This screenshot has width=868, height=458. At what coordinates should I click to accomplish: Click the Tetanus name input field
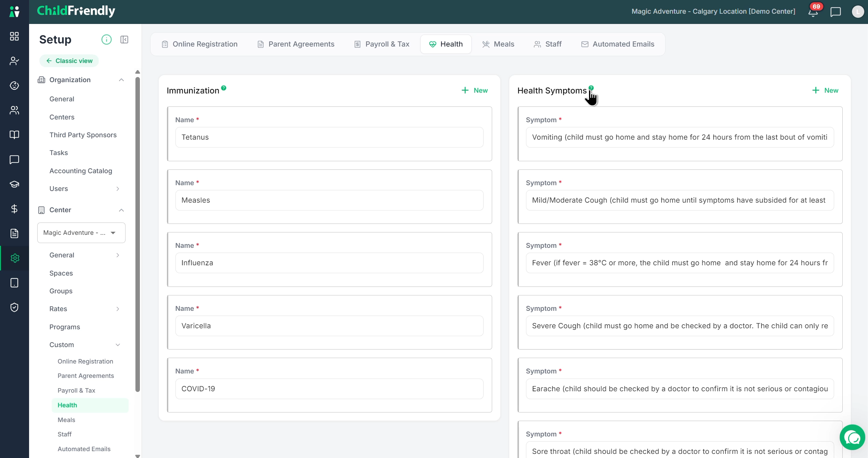point(329,137)
